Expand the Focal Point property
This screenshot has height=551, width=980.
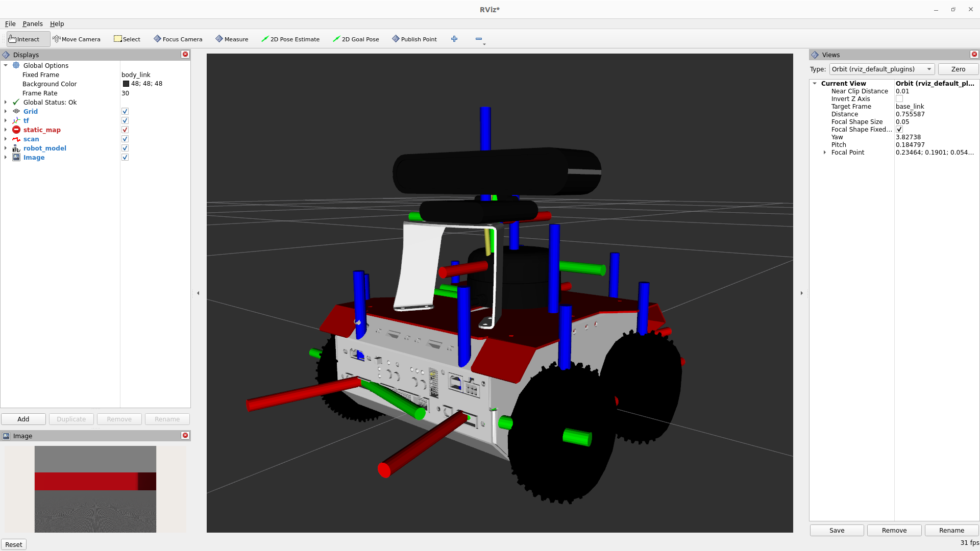click(x=825, y=153)
